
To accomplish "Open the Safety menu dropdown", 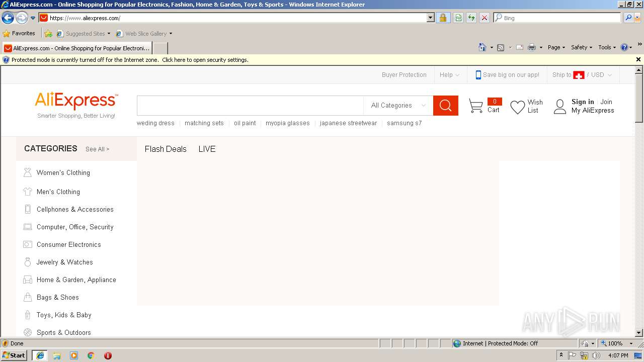I will pyautogui.click(x=582, y=47).
